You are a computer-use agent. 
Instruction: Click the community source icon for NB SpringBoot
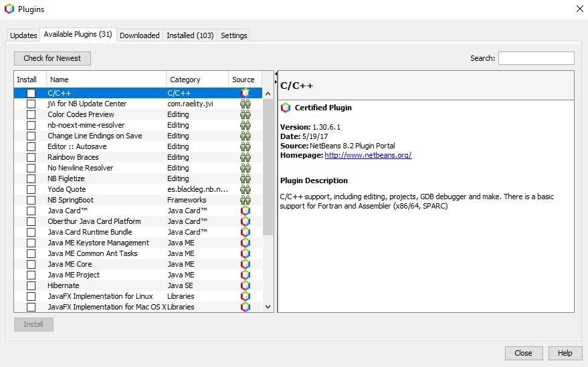[246, 200]
